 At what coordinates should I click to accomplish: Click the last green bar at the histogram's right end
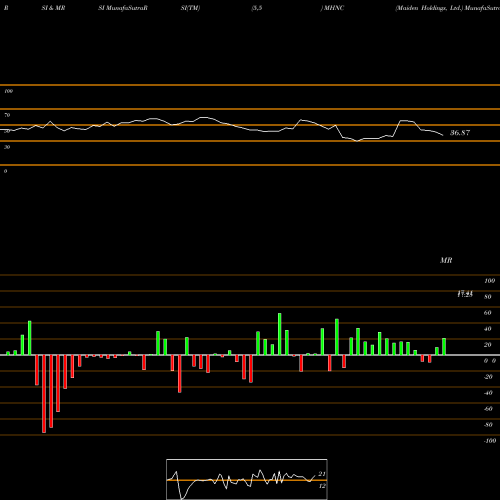tap(444, 347)
